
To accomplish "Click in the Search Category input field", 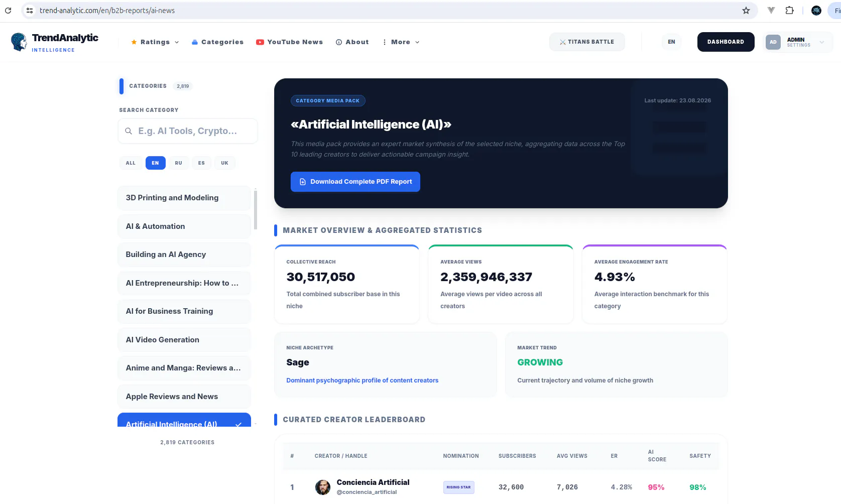I will pos(187,131).
